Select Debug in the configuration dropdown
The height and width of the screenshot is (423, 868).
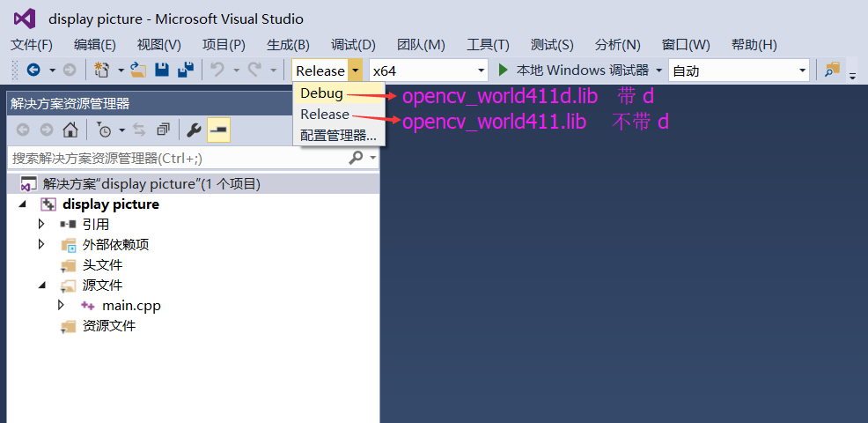pos(321,93)
